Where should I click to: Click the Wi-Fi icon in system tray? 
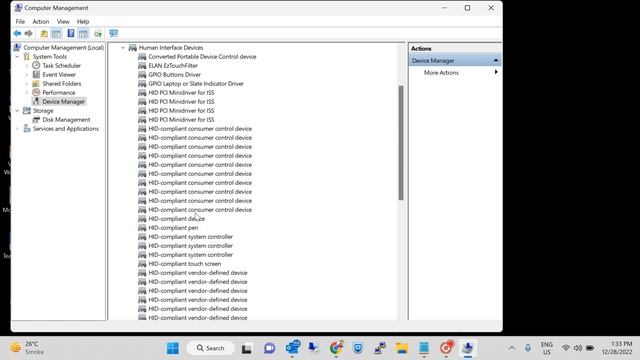coord(566,348)
